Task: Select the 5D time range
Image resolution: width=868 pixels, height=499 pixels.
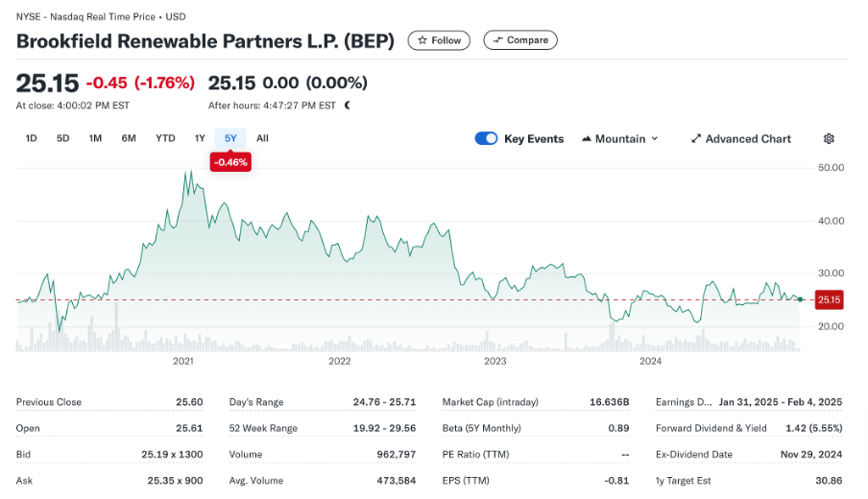Action: pos(63,138)
